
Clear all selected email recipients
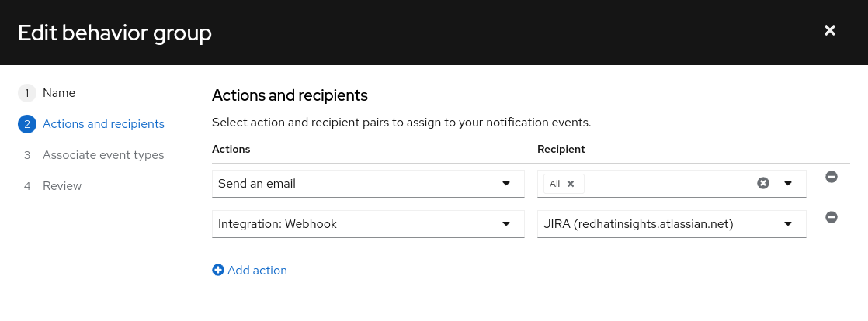tap(762, 184)
